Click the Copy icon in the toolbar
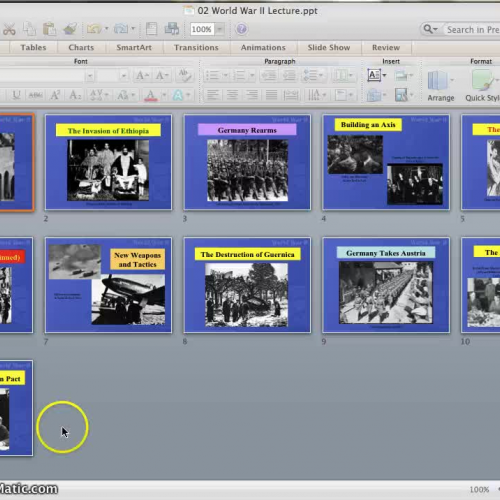 (x=29, y=29)
